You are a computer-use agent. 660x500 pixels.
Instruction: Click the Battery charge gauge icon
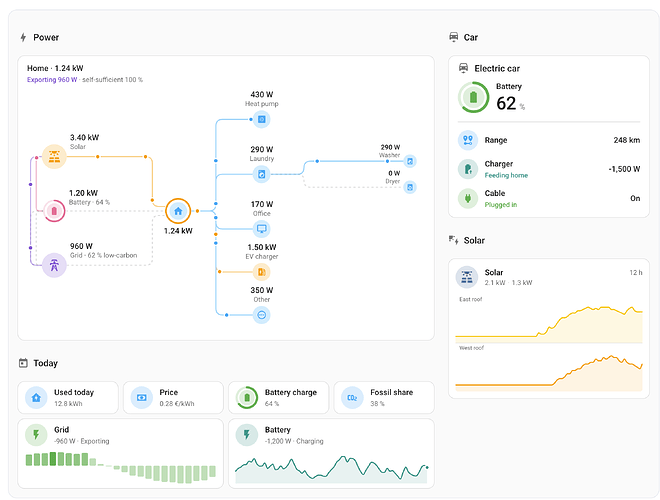[247, 397]
